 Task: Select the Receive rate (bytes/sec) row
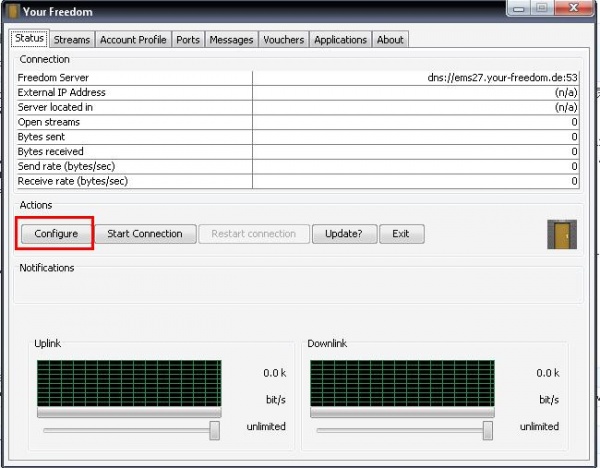pyautogui.click(x=298, y=181)
